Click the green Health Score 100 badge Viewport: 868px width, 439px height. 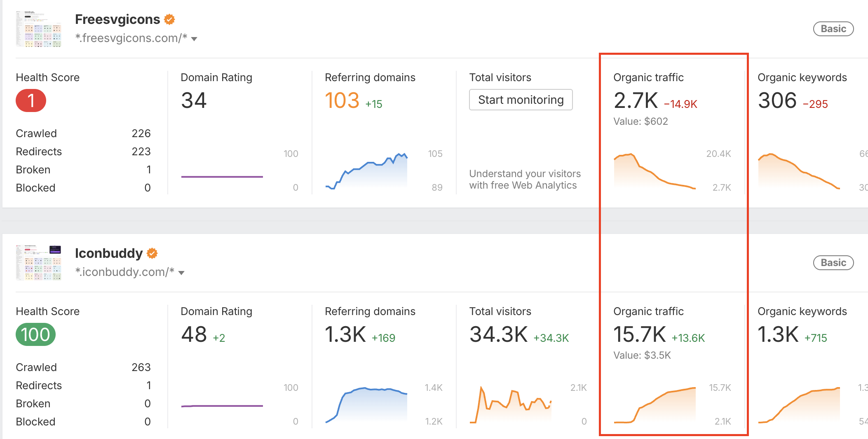(35, 334)
